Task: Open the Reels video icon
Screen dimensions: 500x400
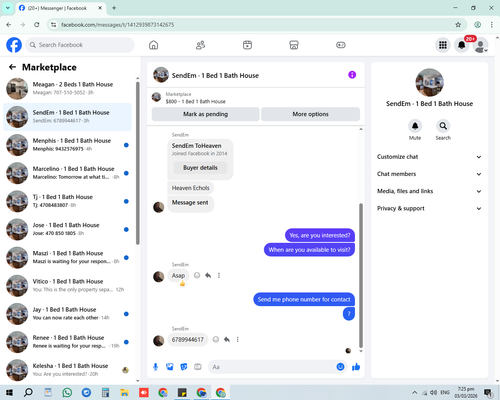Action: (247, 45)
